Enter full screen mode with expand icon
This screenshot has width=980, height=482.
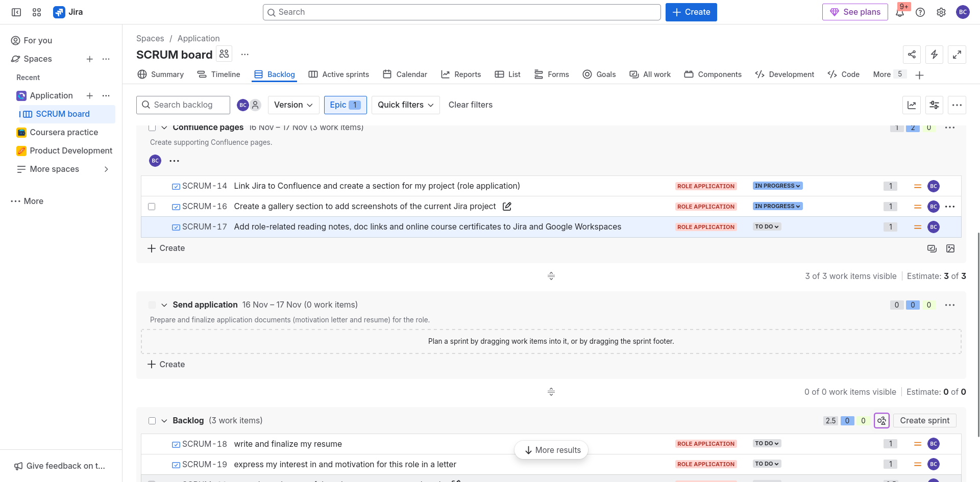coord(957,54)
